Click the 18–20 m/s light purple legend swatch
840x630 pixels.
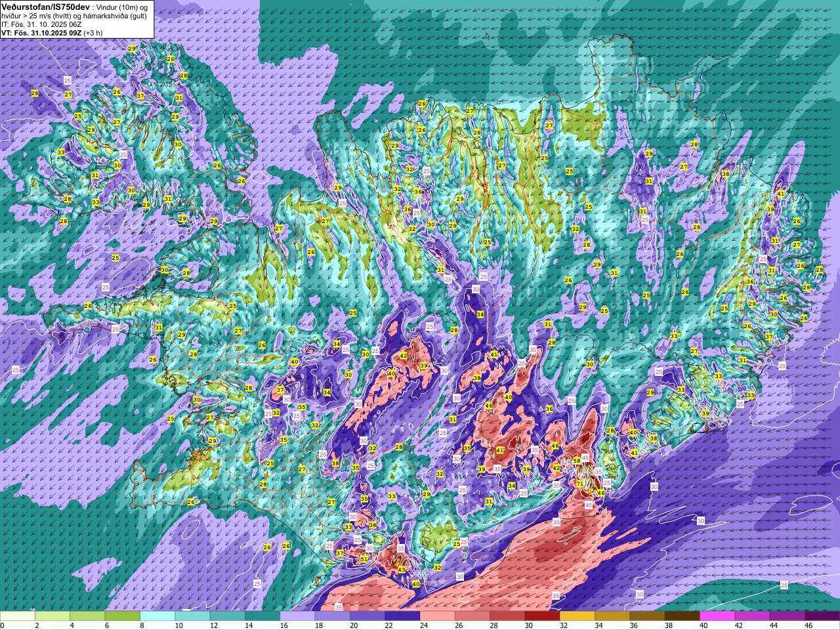coord(333,616)
